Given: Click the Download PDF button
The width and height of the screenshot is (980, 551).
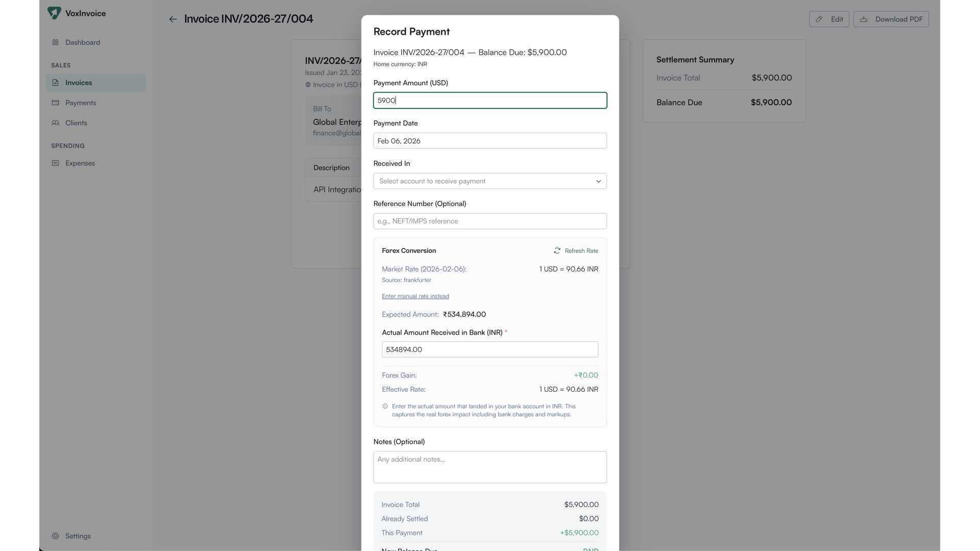Looking at the screenshot, I should pyautogui.click(x=891, y=19).
